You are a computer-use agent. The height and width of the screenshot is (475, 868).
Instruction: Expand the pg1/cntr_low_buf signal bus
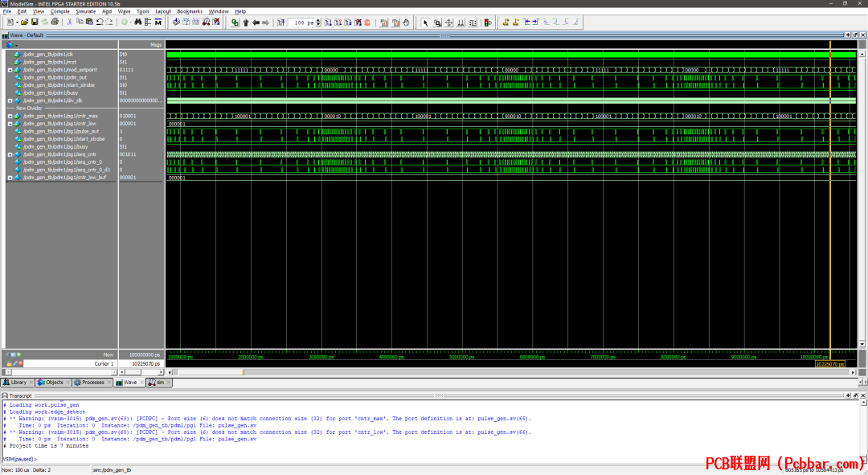pyautogui.click(x=10, y=178)
